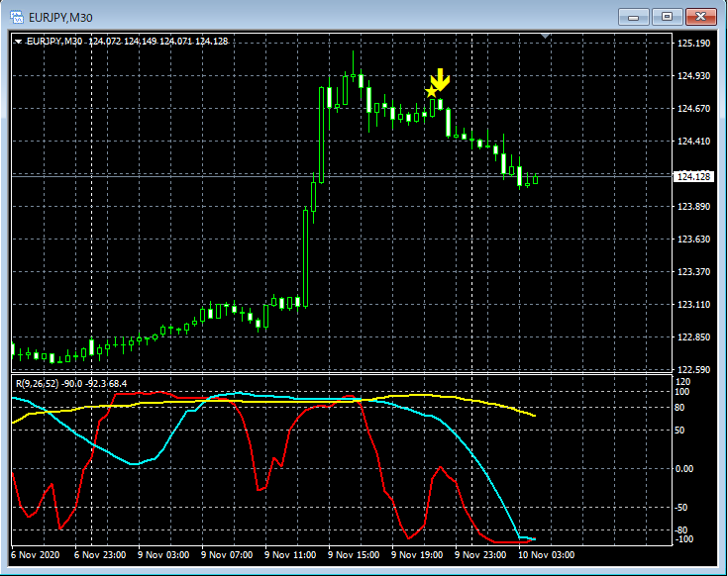Click the 9 Nov 11:00 time label

pos(290,554)
